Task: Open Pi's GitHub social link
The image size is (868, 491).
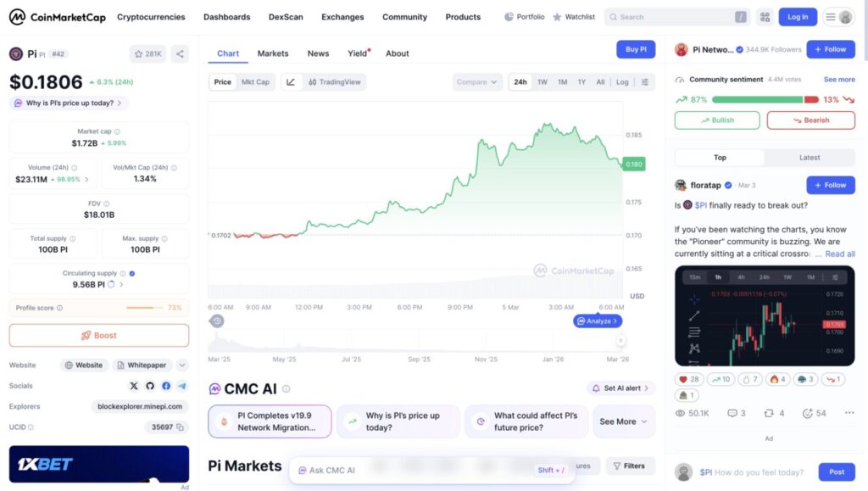Action: click(150, 386)
